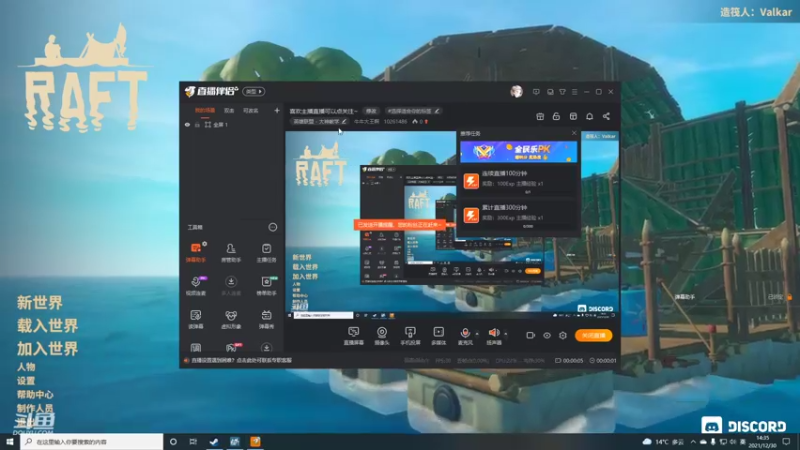This screenshot has height=450, width=800.
Task: Toggle visibility eye of 全屏 1 source
Action: [187, 124]
